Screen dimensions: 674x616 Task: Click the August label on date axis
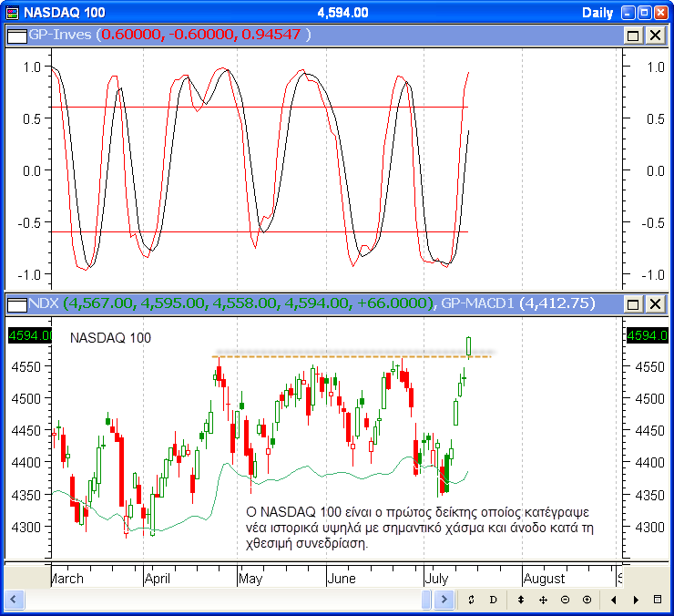(x=544, y=579)
